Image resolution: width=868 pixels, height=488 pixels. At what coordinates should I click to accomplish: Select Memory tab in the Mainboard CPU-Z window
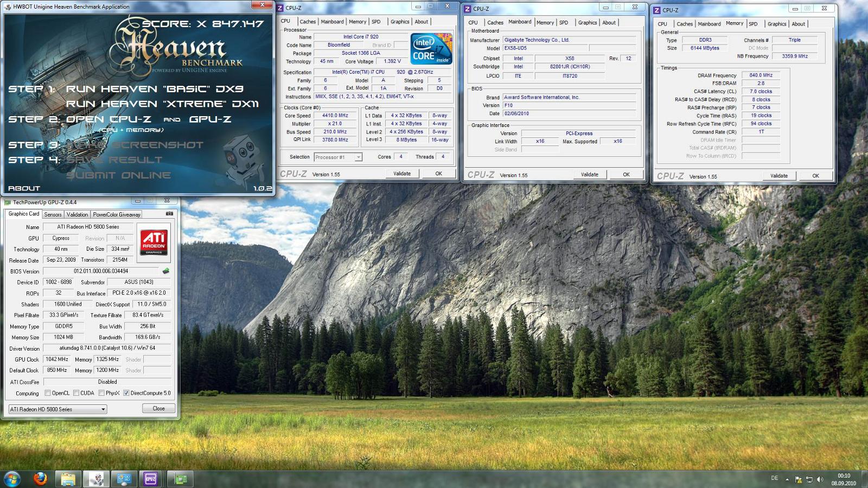545,23
